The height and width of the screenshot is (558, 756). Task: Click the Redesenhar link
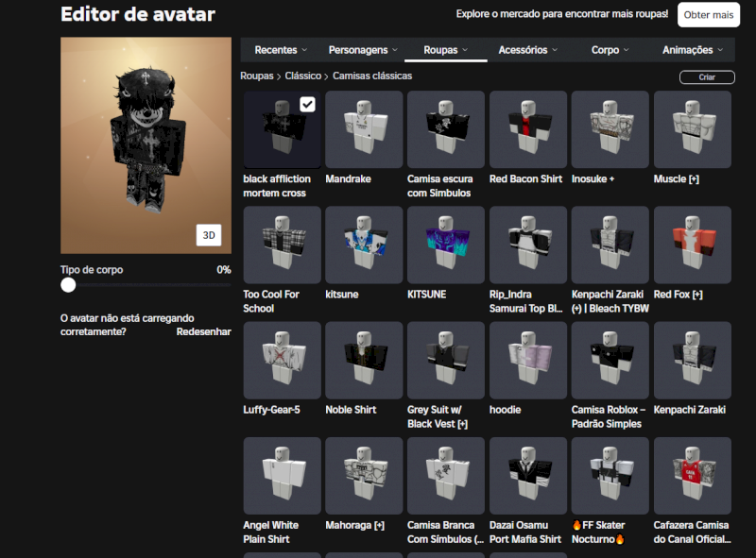pyautogui.click(x=203, y=331)
